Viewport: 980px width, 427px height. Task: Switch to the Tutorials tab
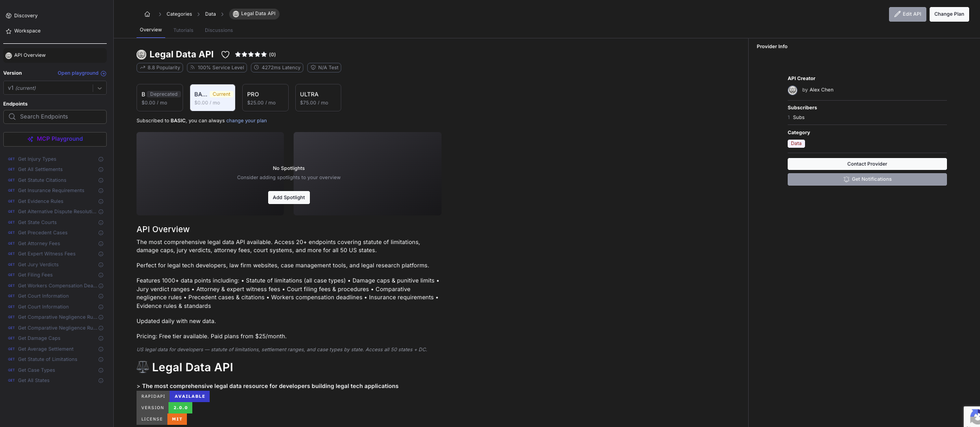coord(183,30)
